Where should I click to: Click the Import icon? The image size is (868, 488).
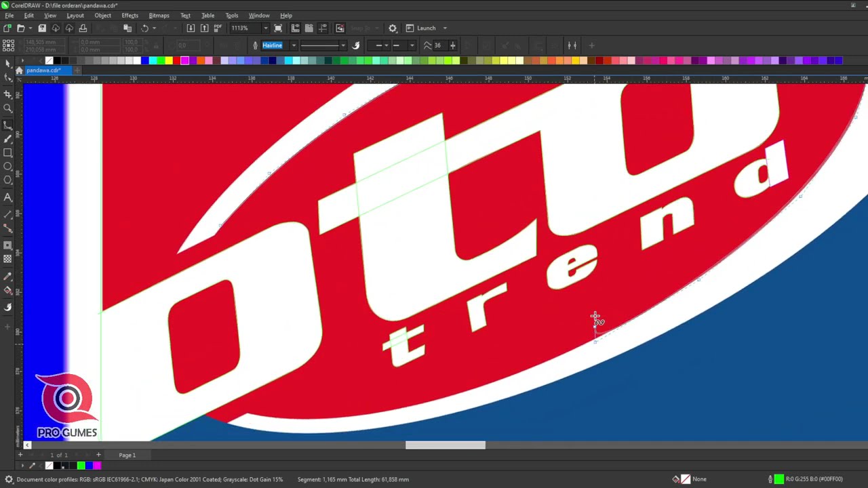coord(191,28)
